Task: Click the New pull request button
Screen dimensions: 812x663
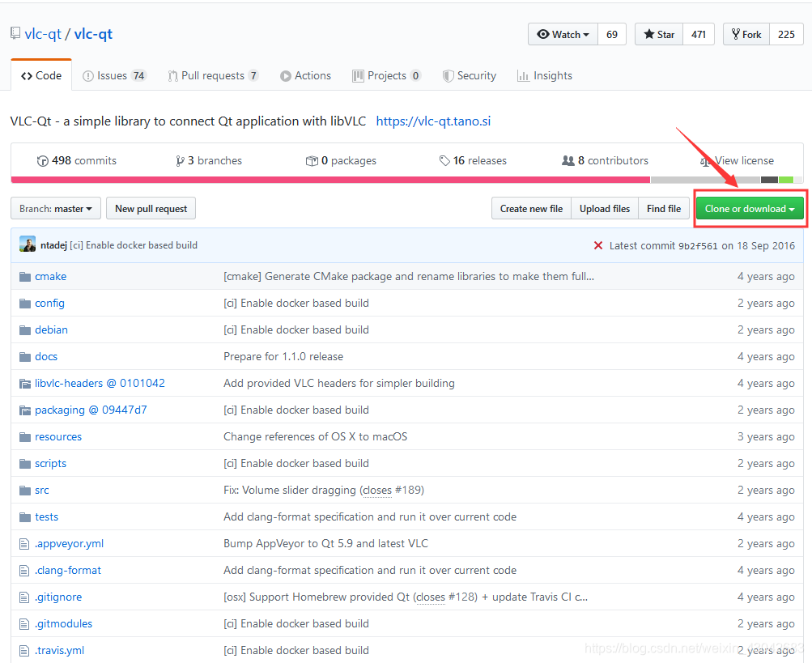Action: click(151, 208)
